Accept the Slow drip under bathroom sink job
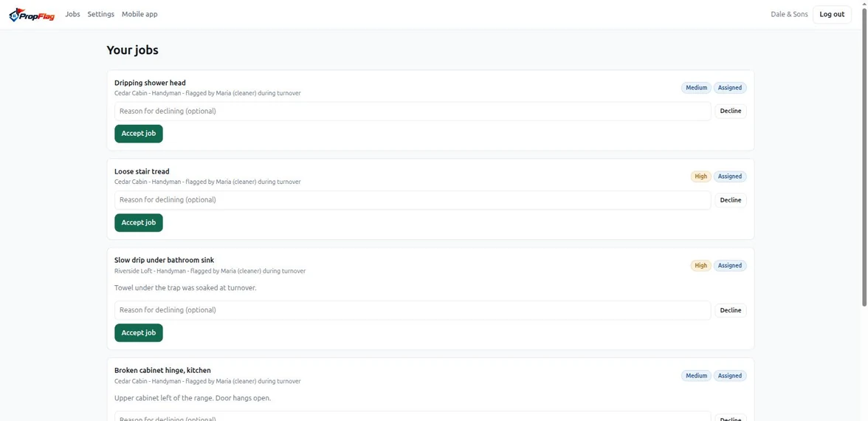This screenshot has height=421, width=868. 139,333
